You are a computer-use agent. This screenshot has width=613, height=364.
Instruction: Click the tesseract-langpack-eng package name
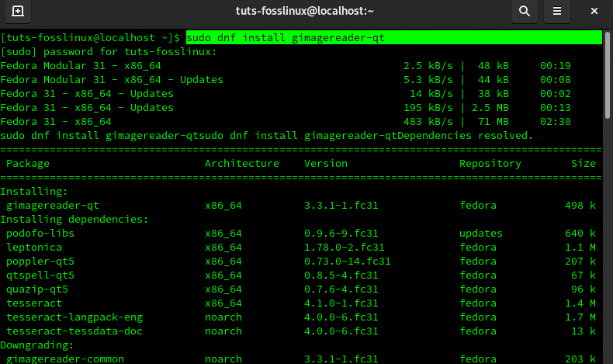point(74,317)
